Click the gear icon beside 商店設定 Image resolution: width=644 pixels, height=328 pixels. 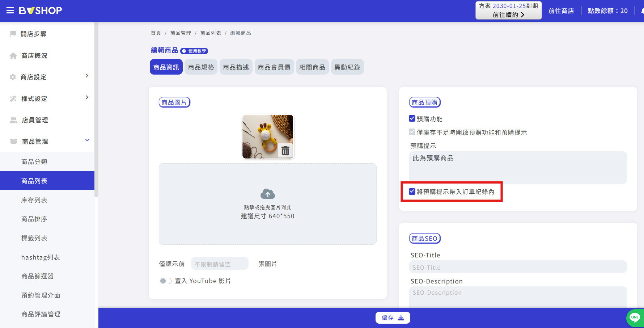tap(13, 77)
